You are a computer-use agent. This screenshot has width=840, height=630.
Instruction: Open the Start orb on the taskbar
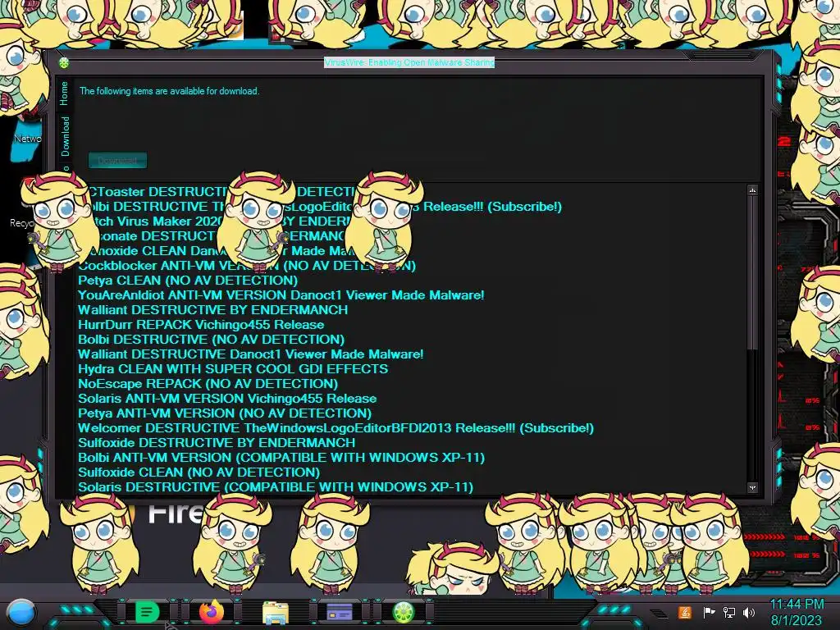(x=21, y=613)
